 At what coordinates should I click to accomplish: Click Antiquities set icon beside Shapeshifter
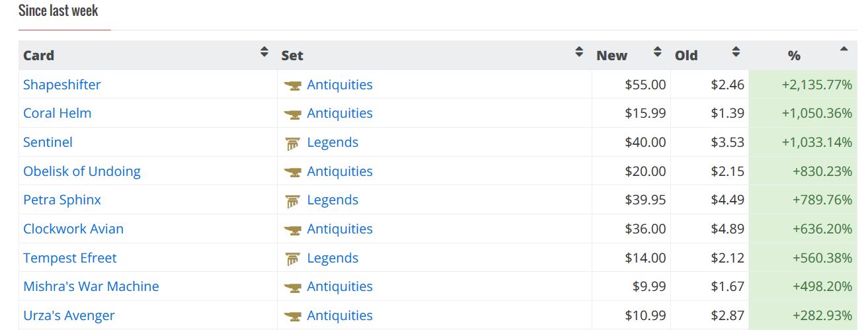[292, 85]
